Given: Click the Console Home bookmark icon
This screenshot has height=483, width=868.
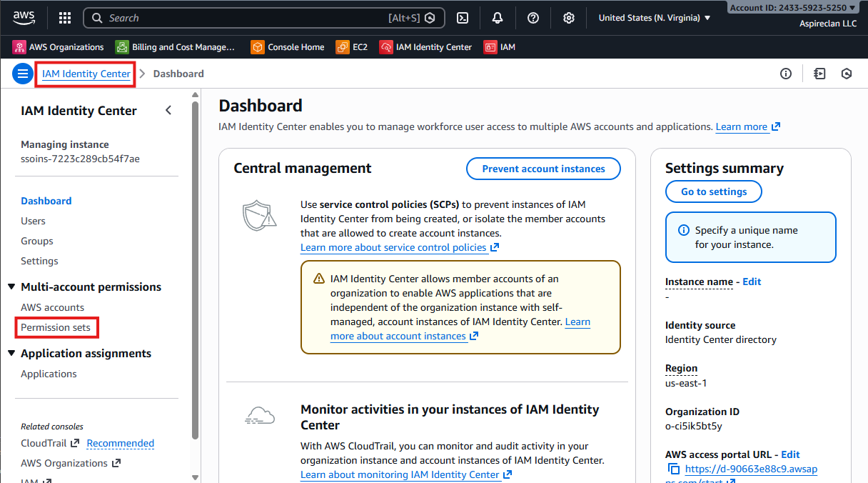Looking at the screenshot, I should pos(258,47).
